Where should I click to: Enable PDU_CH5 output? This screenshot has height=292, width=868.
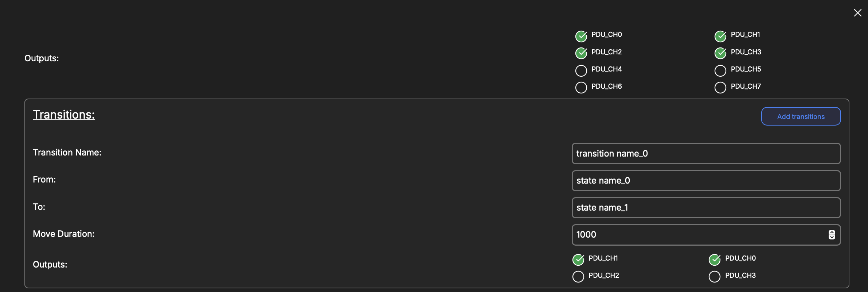(x=720, y=70)
